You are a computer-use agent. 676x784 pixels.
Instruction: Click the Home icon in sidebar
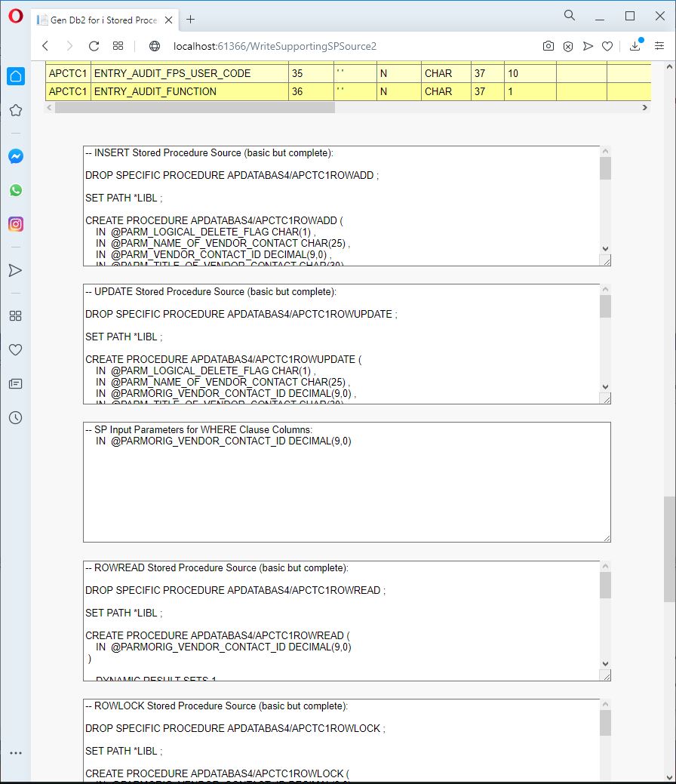point(16,76)
